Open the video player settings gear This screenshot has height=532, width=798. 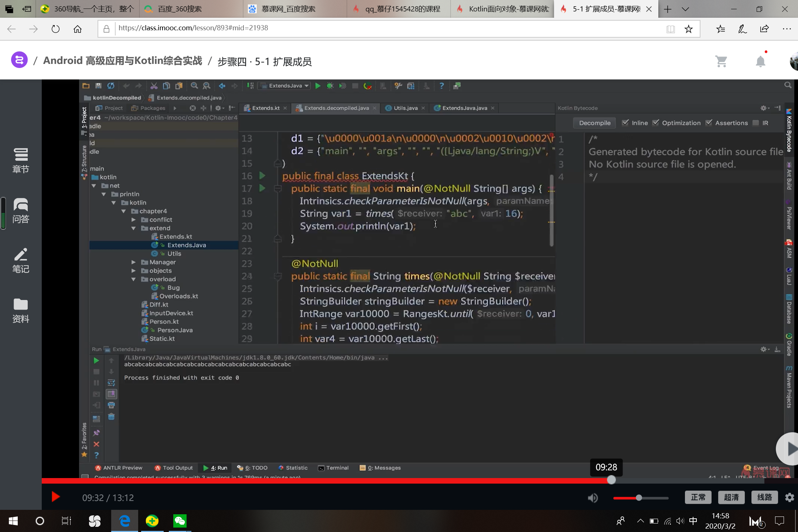pyautogui.click(x=790, y=498)
